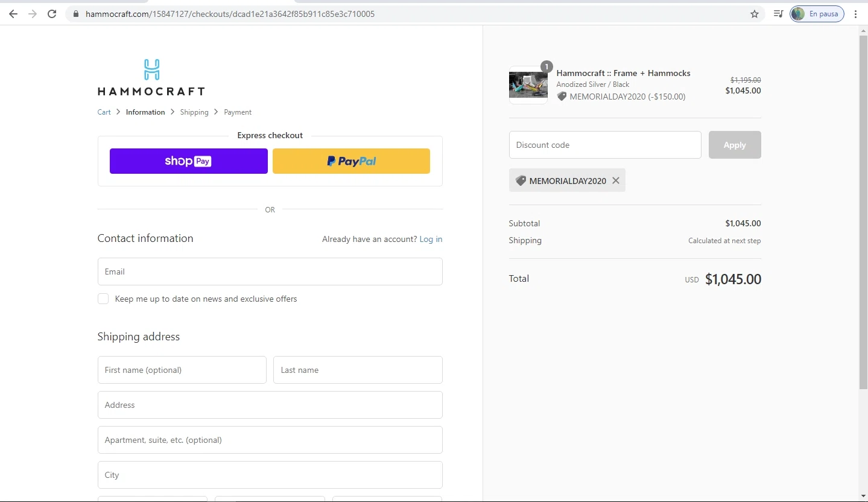The image size is (868, 502).
Task: Click the Total amount $1,045.00
Action: [733, 279]
